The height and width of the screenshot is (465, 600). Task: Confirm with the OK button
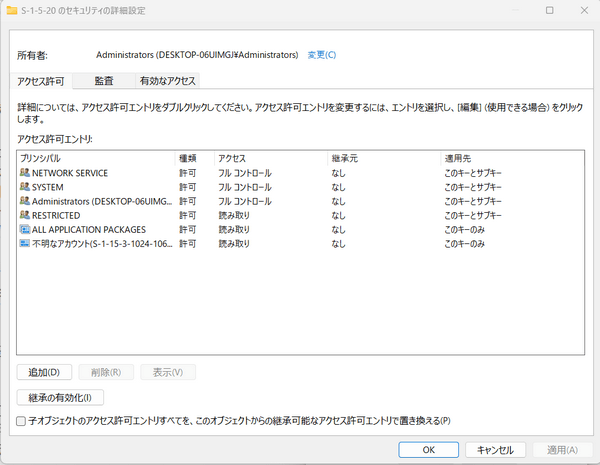click(429, 450)
